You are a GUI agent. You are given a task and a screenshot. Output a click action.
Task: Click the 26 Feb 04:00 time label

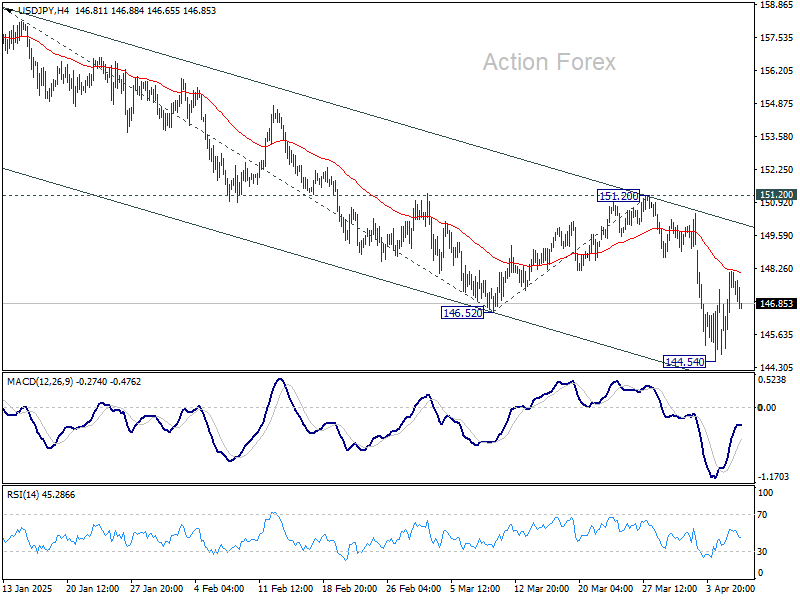[x=414, y=588]
